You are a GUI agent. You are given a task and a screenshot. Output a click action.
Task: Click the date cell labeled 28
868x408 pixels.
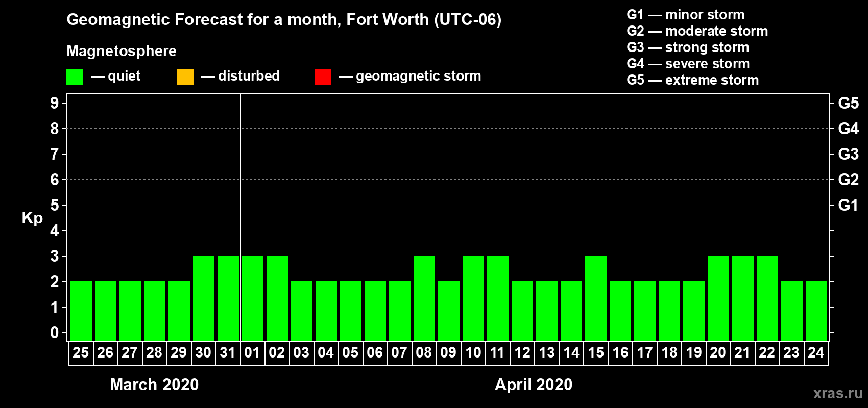[x=154, y=353]
